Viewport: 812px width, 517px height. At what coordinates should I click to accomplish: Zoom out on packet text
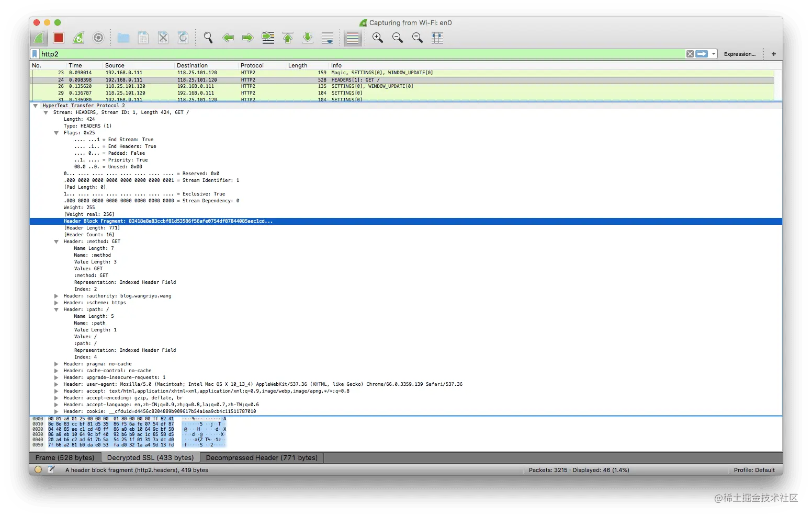(x=398, y=38)
